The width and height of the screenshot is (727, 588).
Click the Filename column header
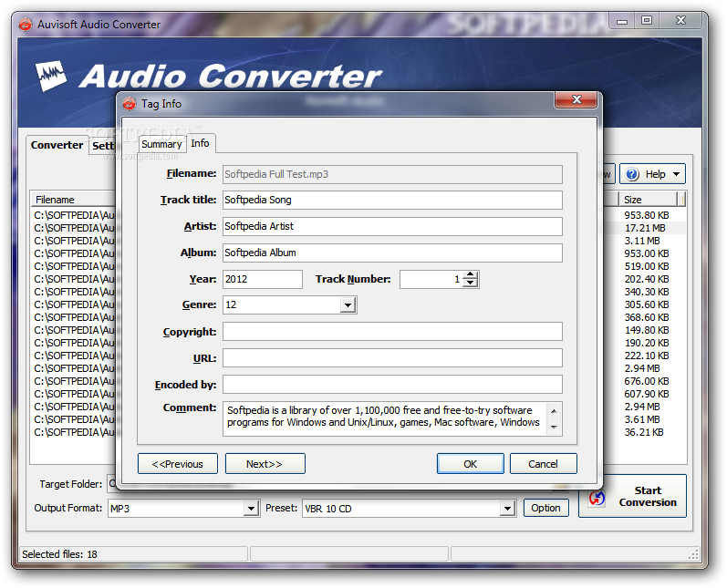click(x=73, y=200)
